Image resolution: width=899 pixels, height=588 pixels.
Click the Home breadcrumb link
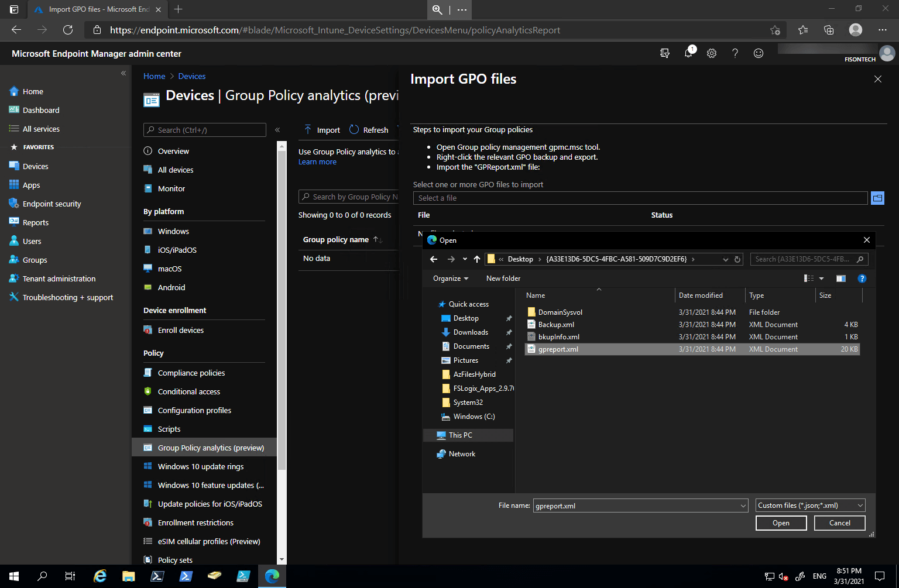(154, 76)
